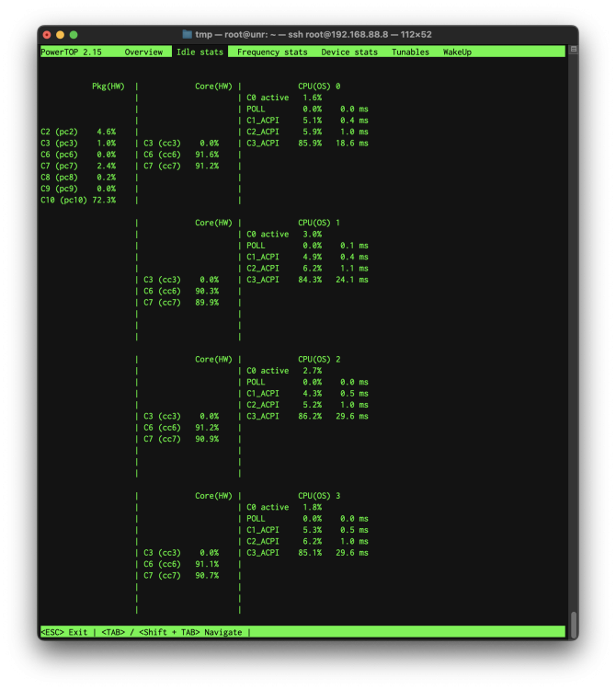616x690 pixels.
Task: Click the C7 (cc7) 90.7% value
Action: [207, 575]
